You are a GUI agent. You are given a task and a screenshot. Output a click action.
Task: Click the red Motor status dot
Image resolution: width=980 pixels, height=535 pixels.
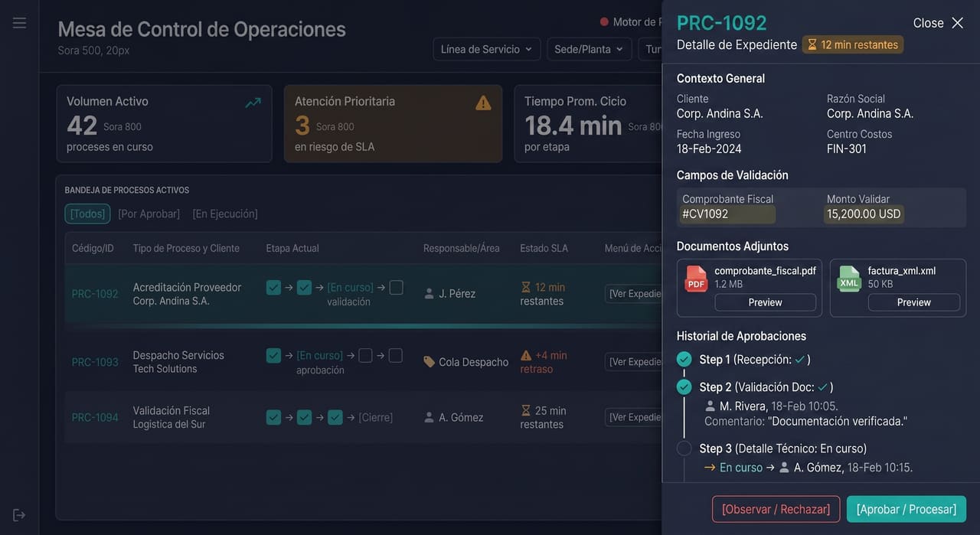click(x=604, y=22)
